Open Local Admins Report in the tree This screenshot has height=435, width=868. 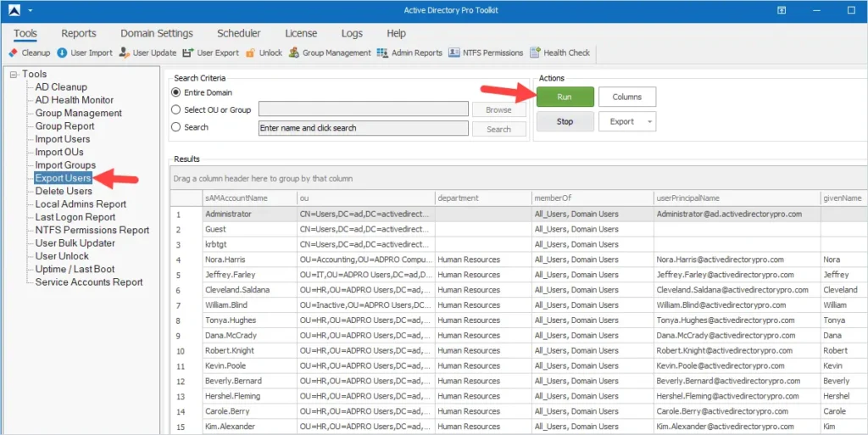[x=81, y=204]
